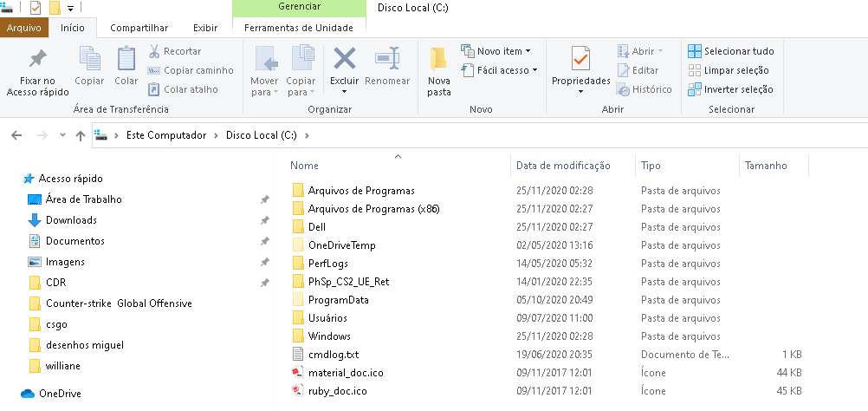The height and width of the screenshot is (411, 868).
Task: Select the OneDriveTemp folder
Action: pyautogui.click(x=334, y=245)
